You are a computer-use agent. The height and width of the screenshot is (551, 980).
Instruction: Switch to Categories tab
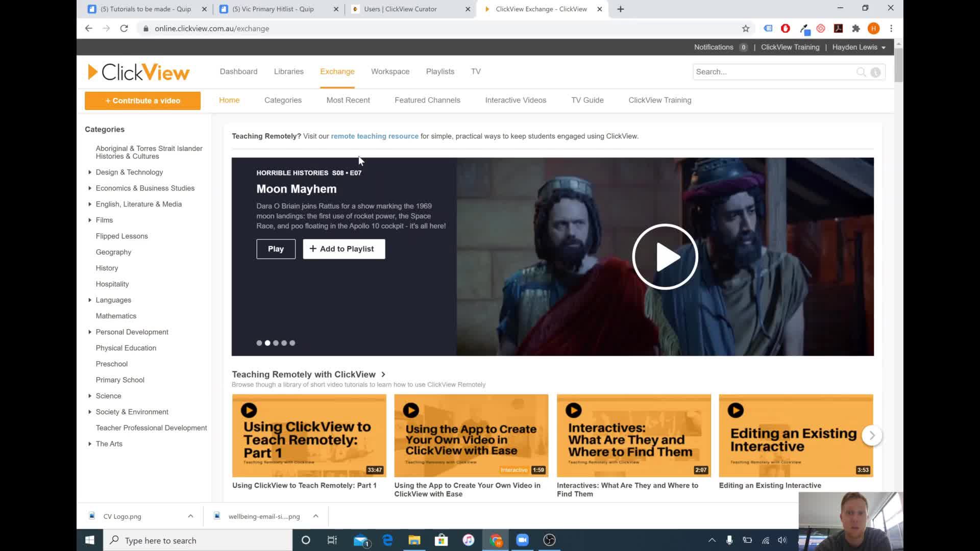[283, 100]
